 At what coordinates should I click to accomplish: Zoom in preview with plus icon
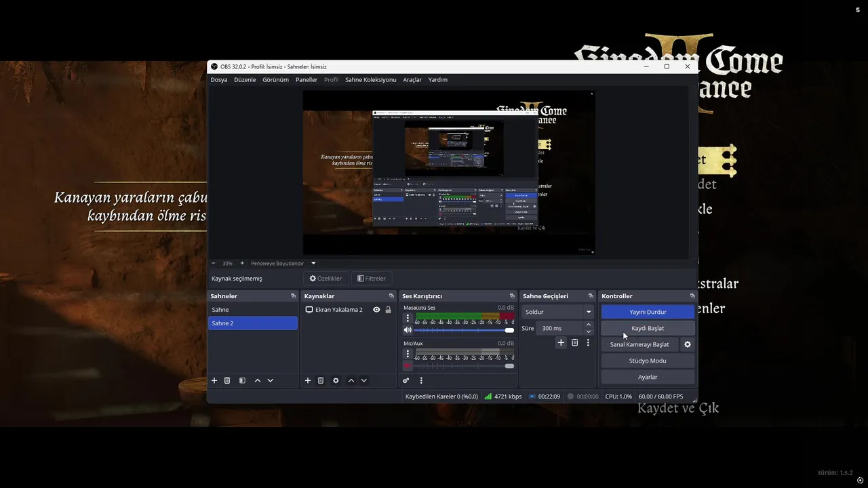[x=242, y=263]
